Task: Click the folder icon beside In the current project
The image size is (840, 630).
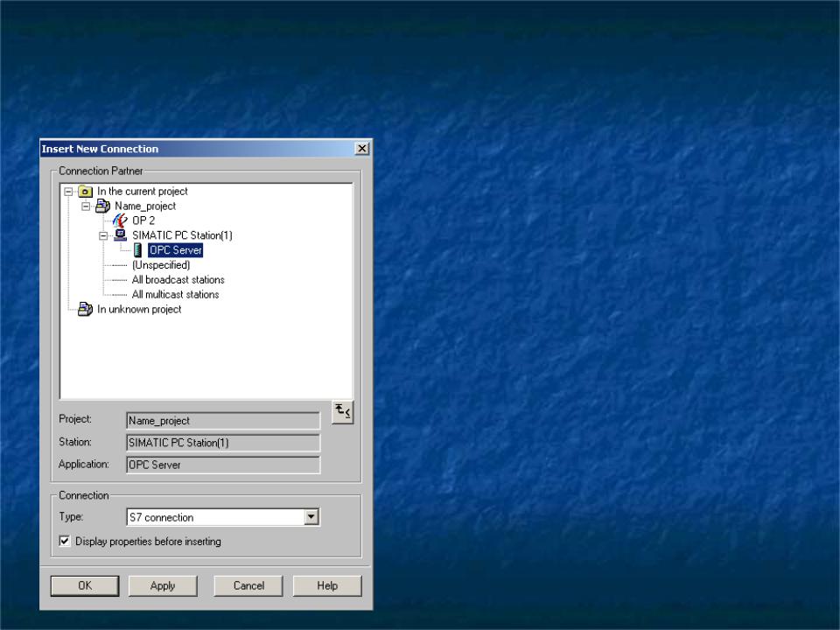Action: coord(85,192)
